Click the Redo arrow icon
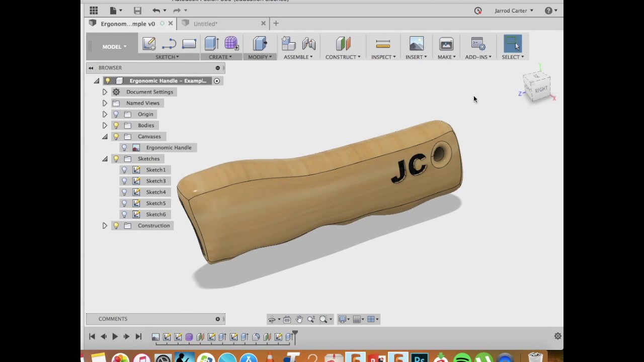The image size is (644, 362). (x=177, y=10)
